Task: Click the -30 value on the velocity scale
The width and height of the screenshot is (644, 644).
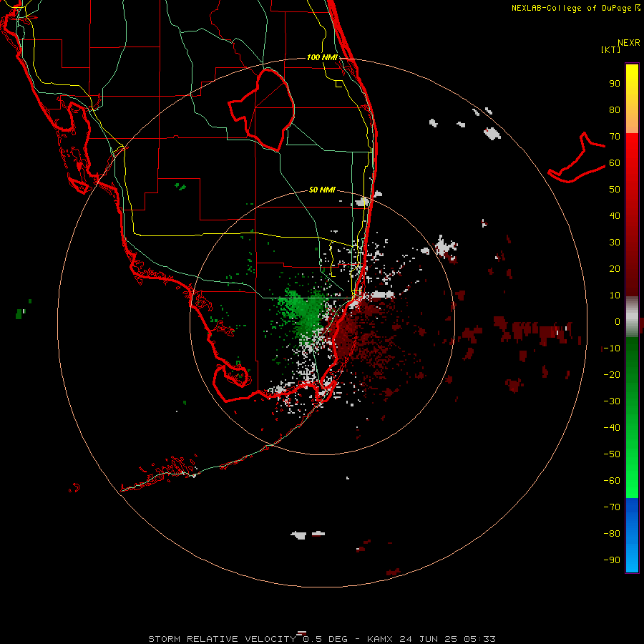Action: coord(612,401)
